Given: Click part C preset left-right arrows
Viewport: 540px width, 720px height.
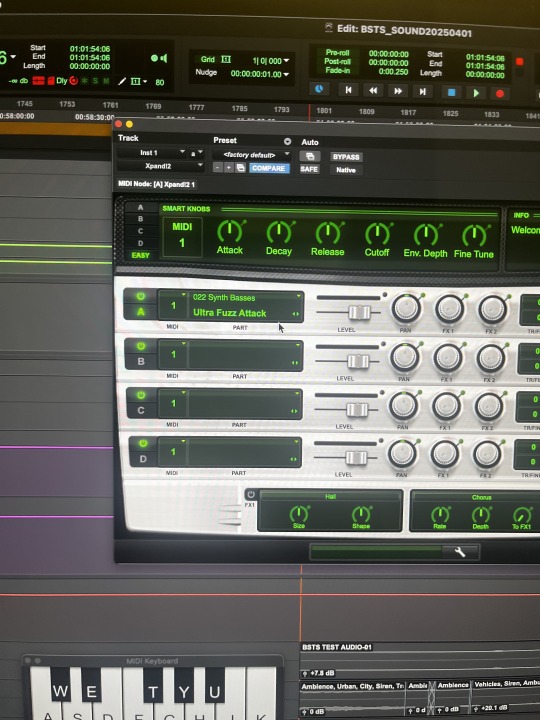Looking at the screenshot, I should pos(294,411).
